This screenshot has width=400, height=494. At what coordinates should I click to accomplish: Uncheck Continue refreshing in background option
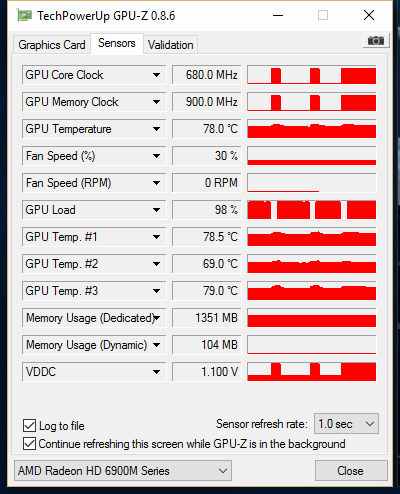(29, 444)
